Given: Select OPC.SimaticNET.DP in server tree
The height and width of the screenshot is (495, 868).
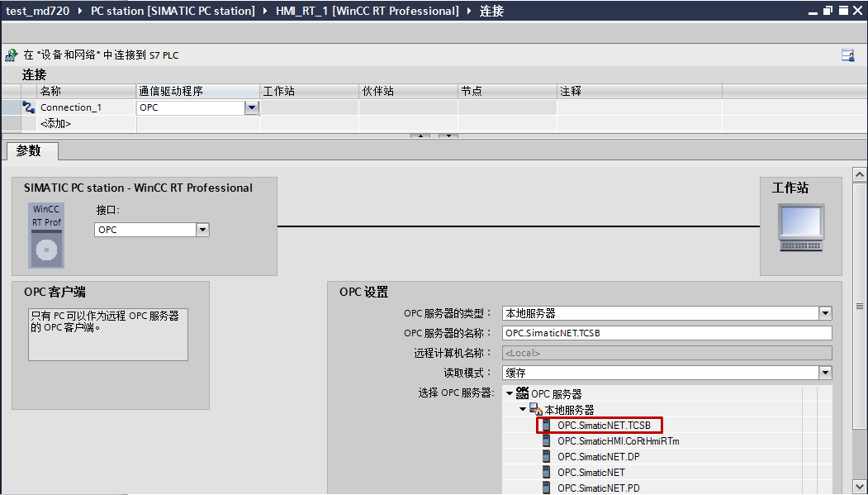Looking at the screenshot, I should pos(599,457).
